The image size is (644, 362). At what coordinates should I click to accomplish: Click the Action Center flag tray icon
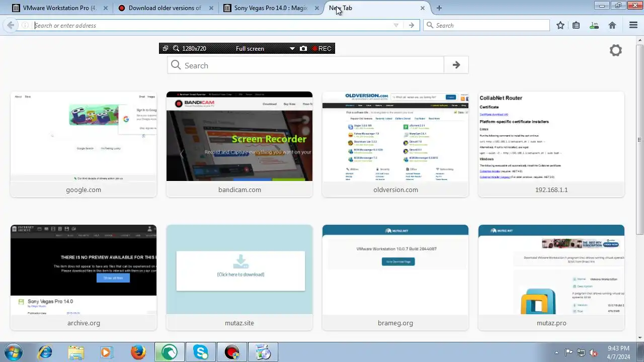(569, 352)
